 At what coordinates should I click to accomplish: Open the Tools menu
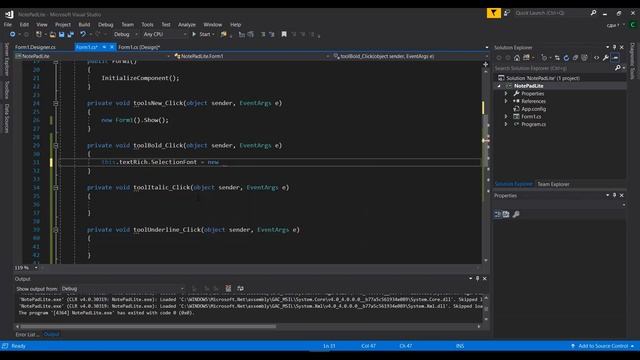147,24
